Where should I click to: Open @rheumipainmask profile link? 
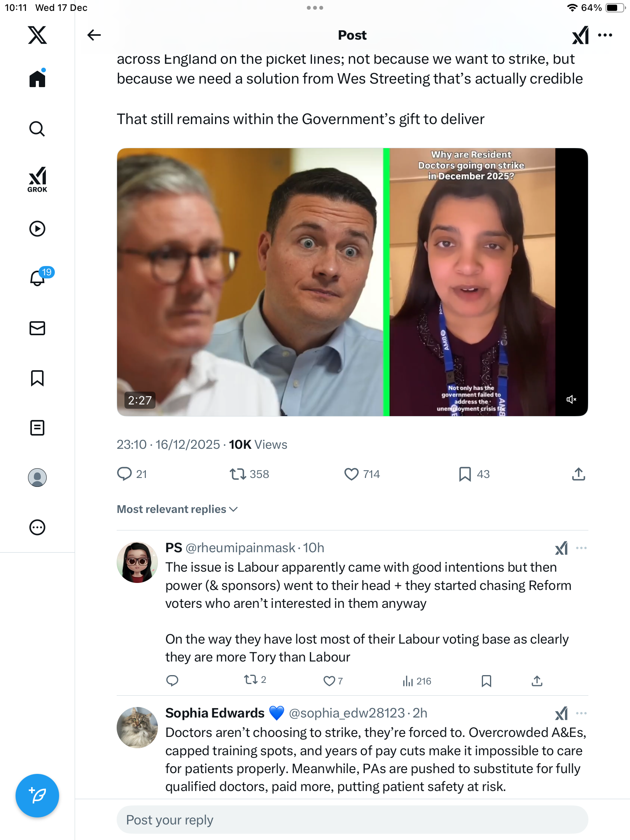[240, 548]
